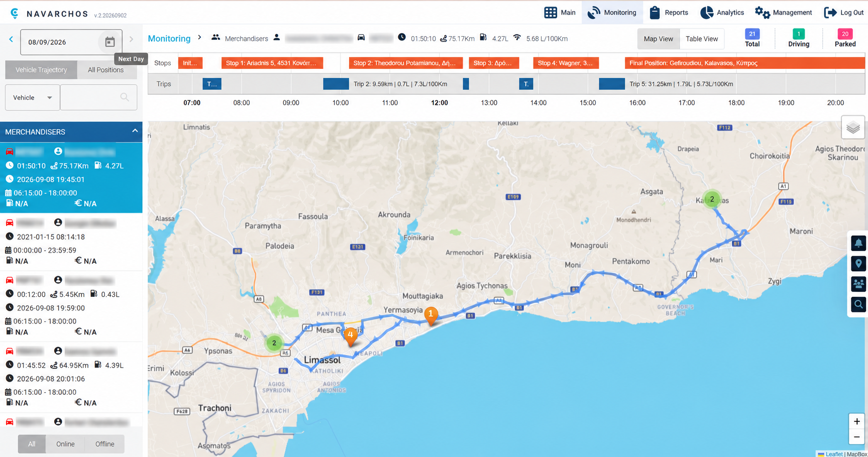Select vehicle row with 64.95Km

[71, 377]
